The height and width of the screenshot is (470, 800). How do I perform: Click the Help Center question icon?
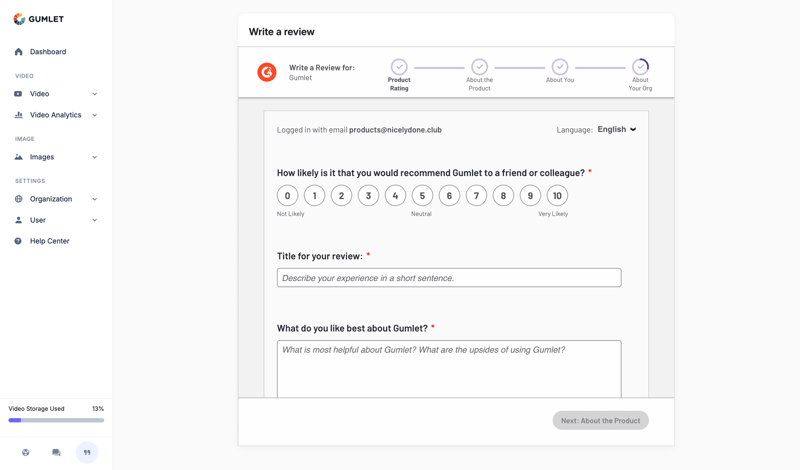coord(18,241)
